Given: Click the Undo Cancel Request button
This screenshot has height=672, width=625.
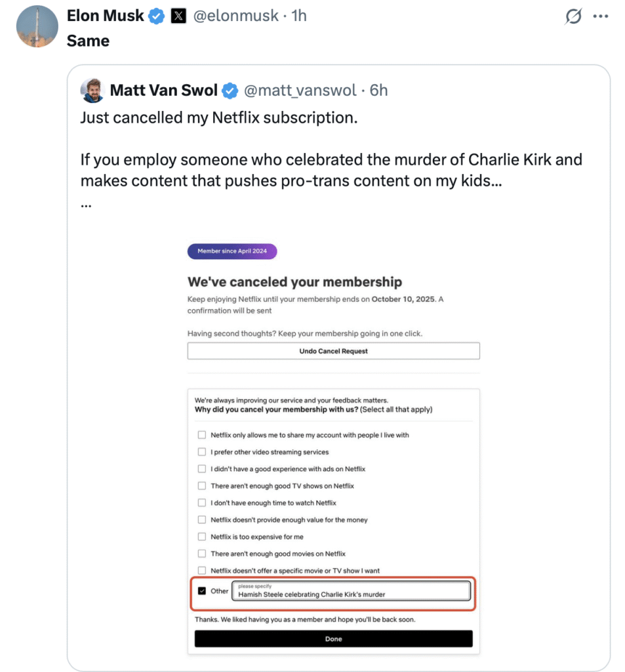Looking at the screenshot, I should [333, 351].
